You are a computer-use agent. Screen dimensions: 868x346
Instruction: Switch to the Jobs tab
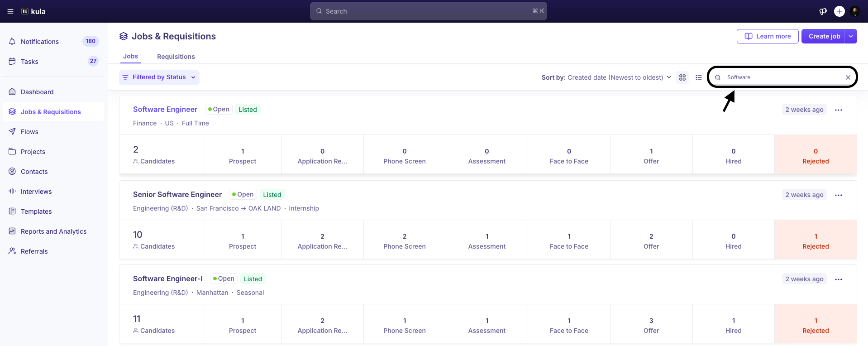point(130,56)
